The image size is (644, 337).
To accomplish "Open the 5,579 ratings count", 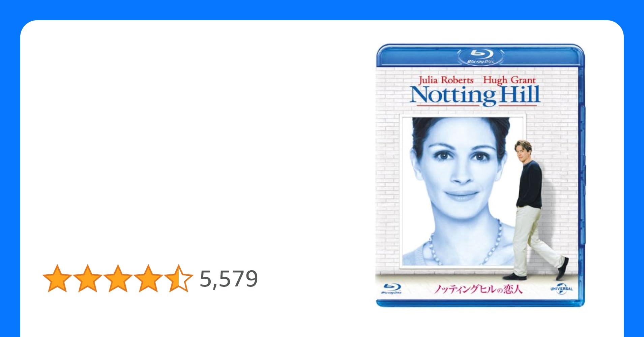I will point(229,279).
